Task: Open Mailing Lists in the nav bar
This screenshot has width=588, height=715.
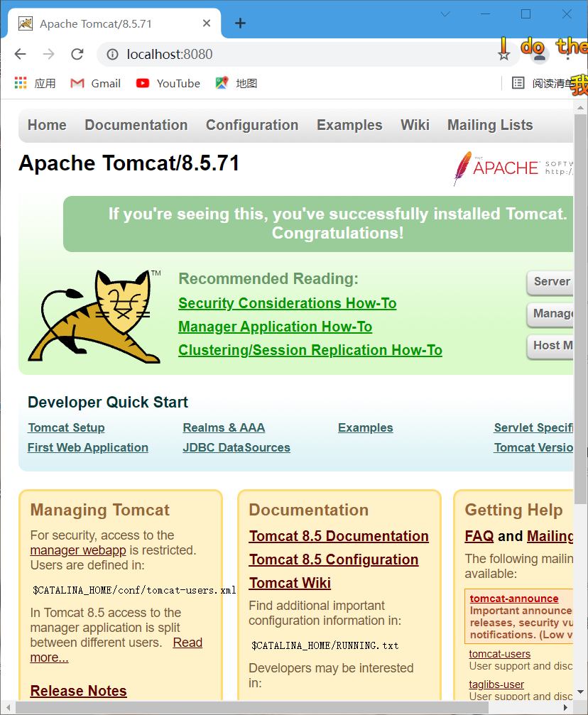Action: point(490,125)
